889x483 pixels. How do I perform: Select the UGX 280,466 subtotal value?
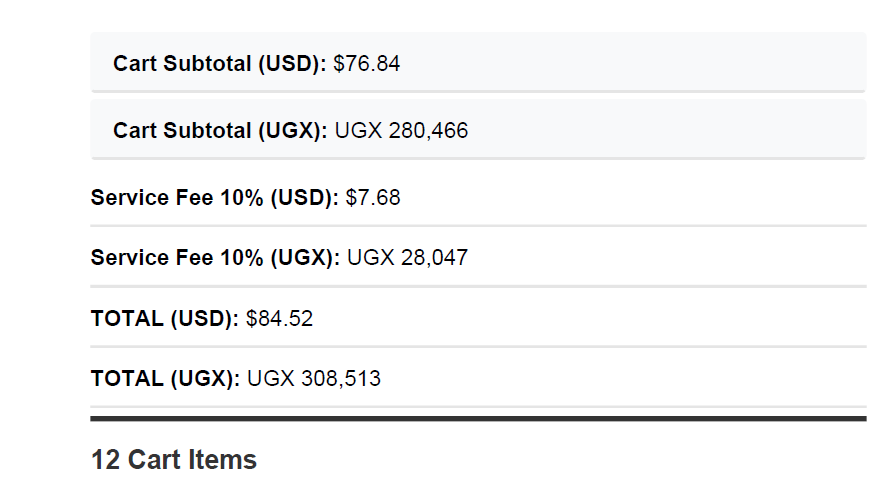tap(401, 130)
